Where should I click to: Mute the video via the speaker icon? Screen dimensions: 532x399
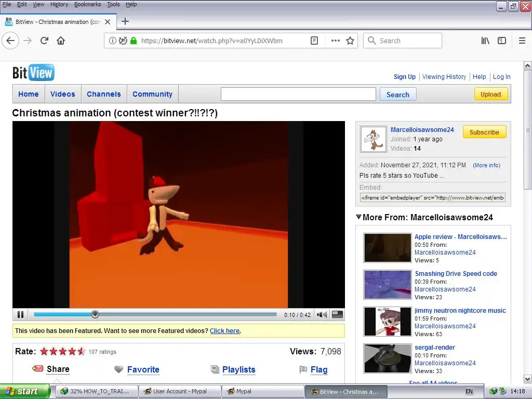tap(322, 314)
